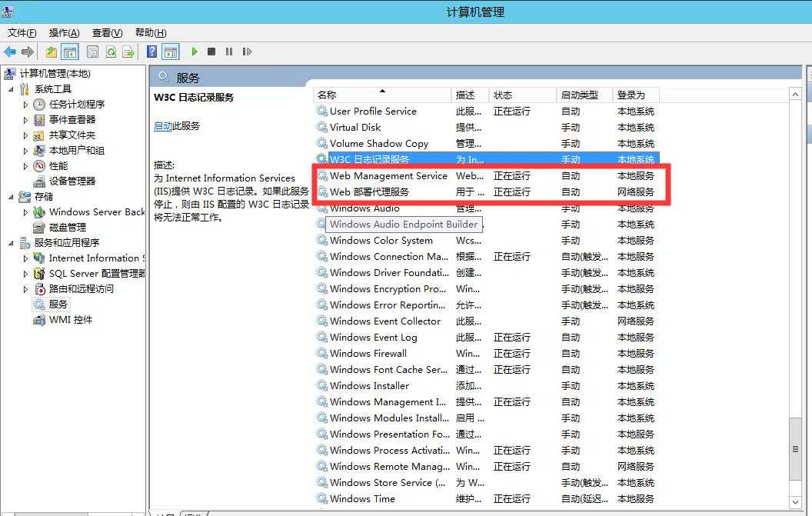Select the Web 部署代理服务 row
This screenshot has width=812, height=516.
[x=486, y=192]
